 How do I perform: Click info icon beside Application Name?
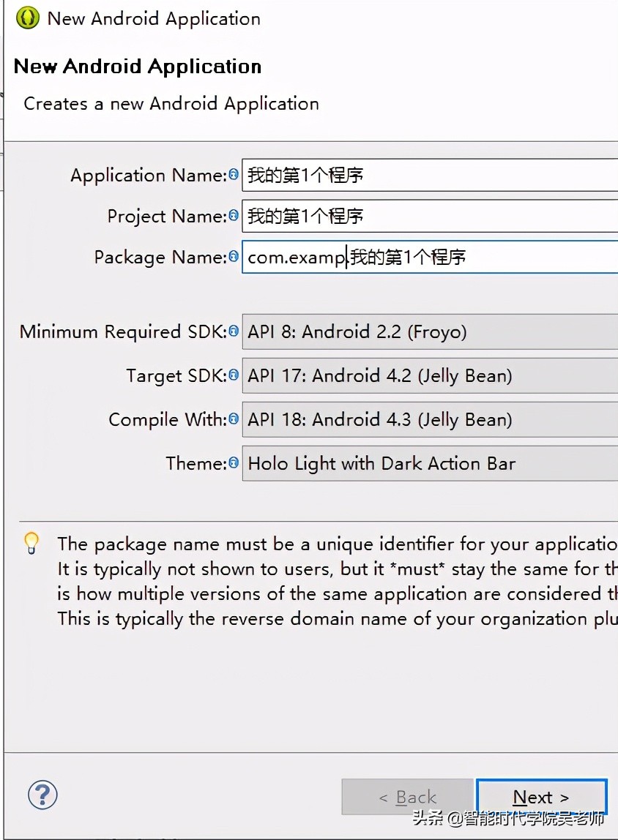click(x=233, y=174)
